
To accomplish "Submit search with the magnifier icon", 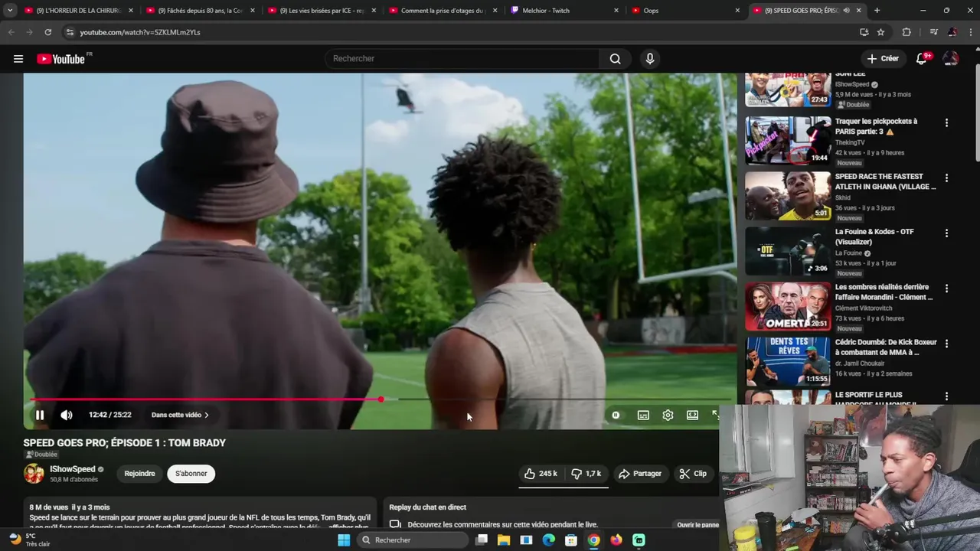I will tap(615, 59).
